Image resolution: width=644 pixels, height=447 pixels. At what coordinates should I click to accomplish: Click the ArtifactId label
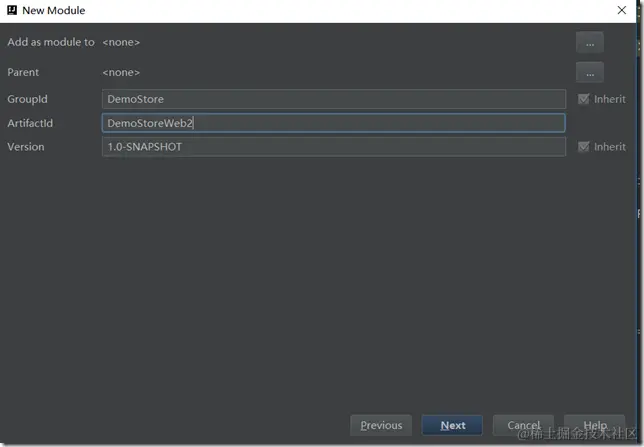30,123
